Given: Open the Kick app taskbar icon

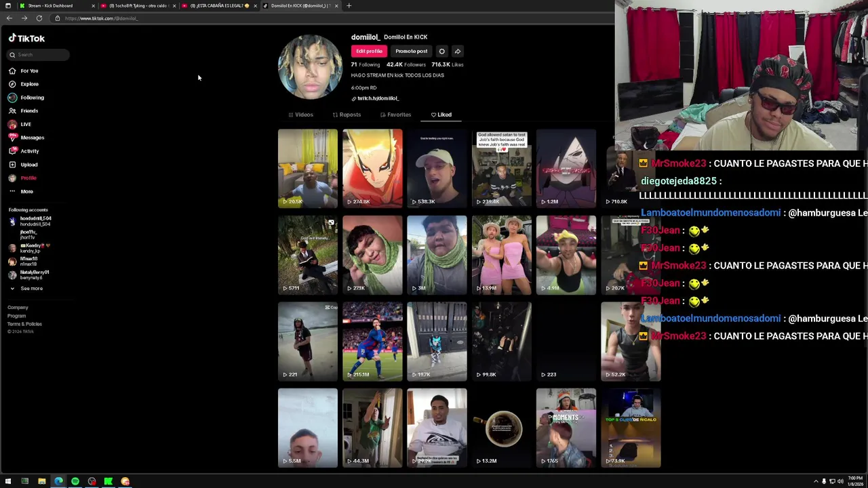Looking at the screenshot, I should pyautogui.click(x=108, y=481).
